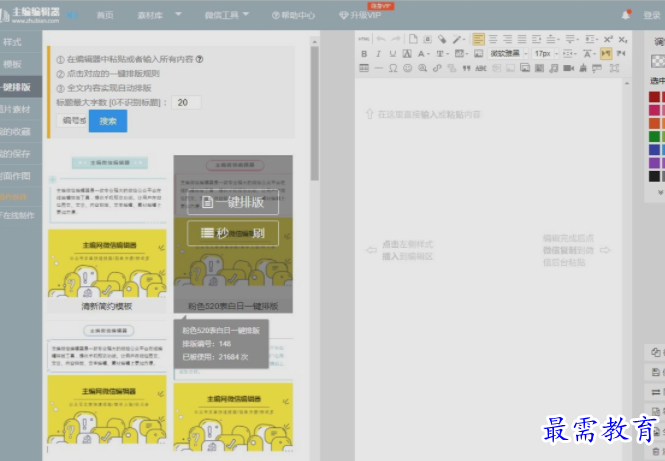Click copy icon in right side panel
This screenshot has height=461, width=665.
tap(655, 352)
